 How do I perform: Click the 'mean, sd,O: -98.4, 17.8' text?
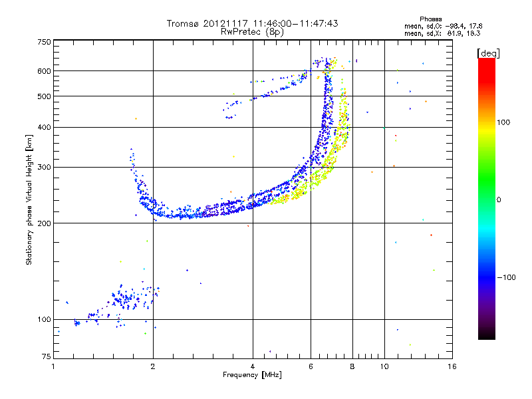point(443,26)
